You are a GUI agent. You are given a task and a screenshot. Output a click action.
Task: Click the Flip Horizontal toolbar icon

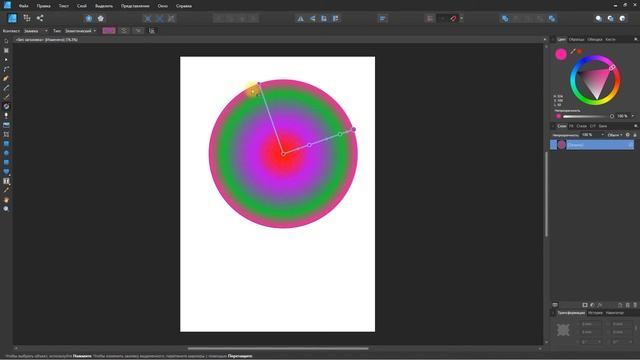click(x=300, y=18)
